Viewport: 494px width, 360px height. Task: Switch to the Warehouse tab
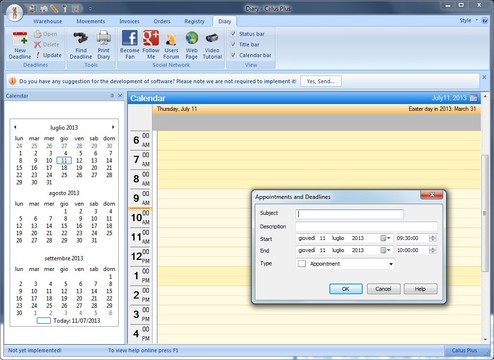pyautogui.click(x=47, y=21)
